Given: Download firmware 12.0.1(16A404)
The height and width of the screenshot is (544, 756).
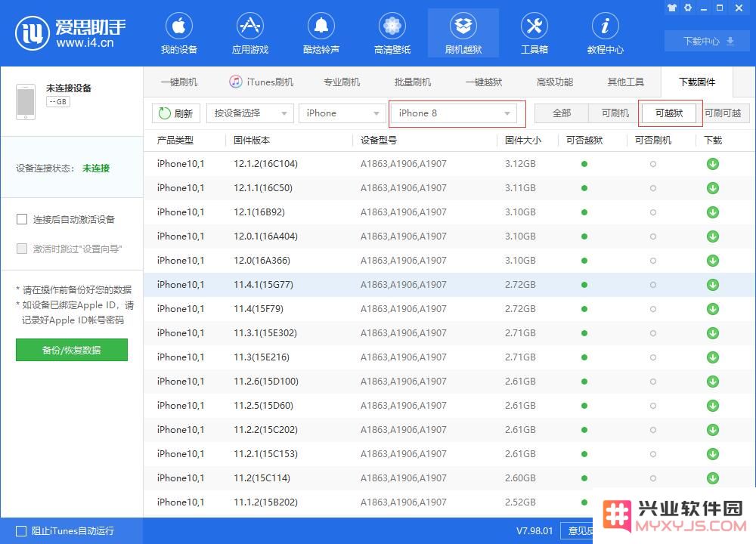Looking at the screenshot, I should [713, 236].
